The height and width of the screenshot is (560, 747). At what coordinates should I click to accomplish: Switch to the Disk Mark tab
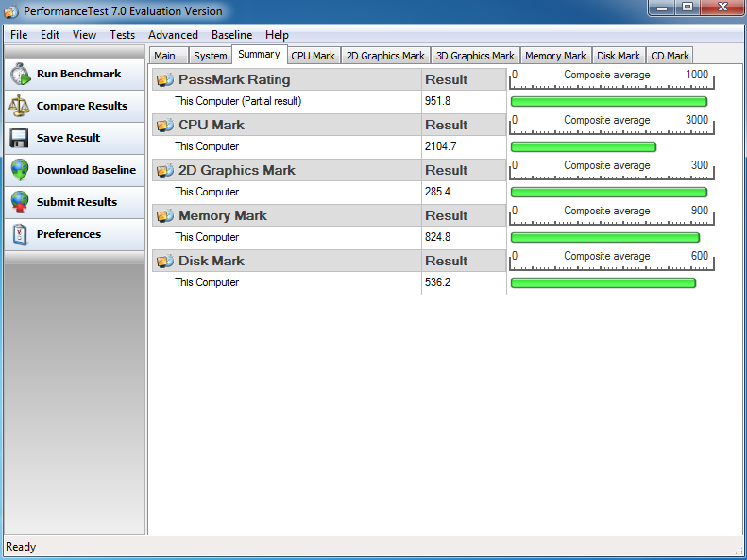tap(619, 56)
